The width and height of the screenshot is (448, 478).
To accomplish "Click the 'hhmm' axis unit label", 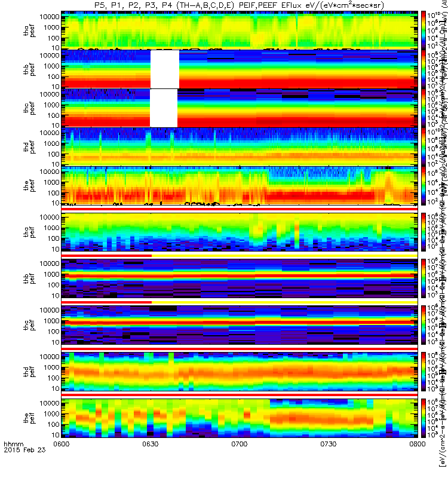I will [14, 444].
